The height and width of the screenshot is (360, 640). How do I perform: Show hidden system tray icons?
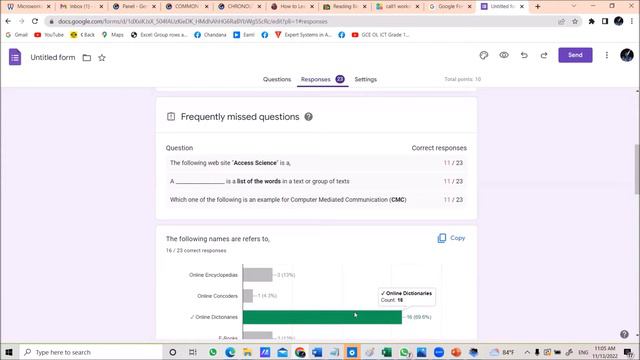[527, 352]
